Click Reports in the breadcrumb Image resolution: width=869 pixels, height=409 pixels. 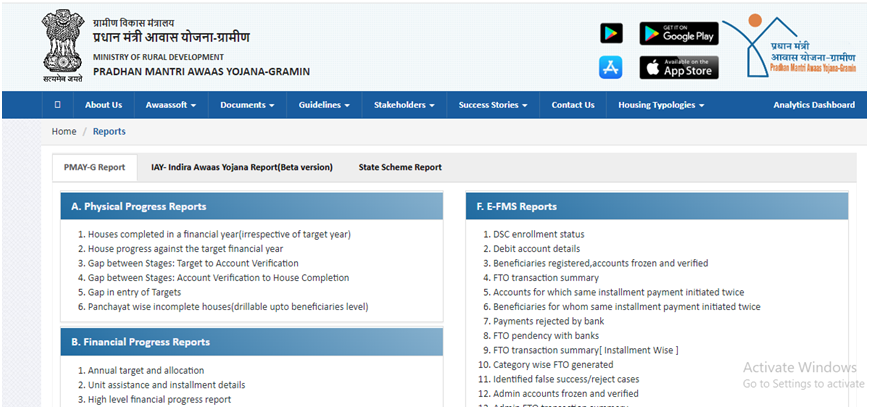pyautogui.click(x=109, y=131)
